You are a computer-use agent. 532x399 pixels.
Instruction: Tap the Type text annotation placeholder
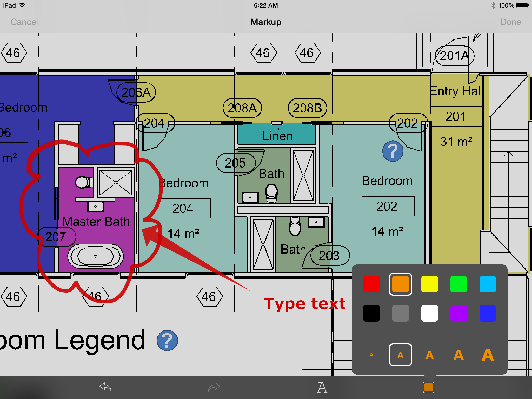pos(305,303)
